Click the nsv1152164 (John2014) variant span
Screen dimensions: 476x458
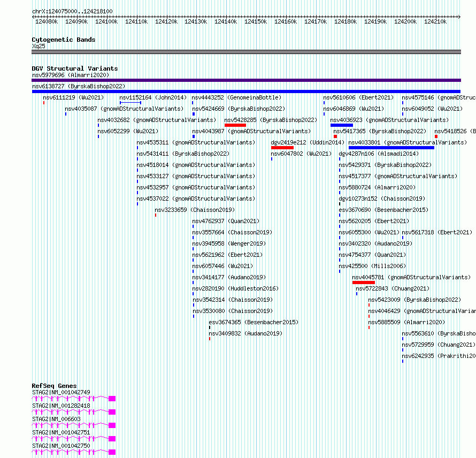click(130, 103)
